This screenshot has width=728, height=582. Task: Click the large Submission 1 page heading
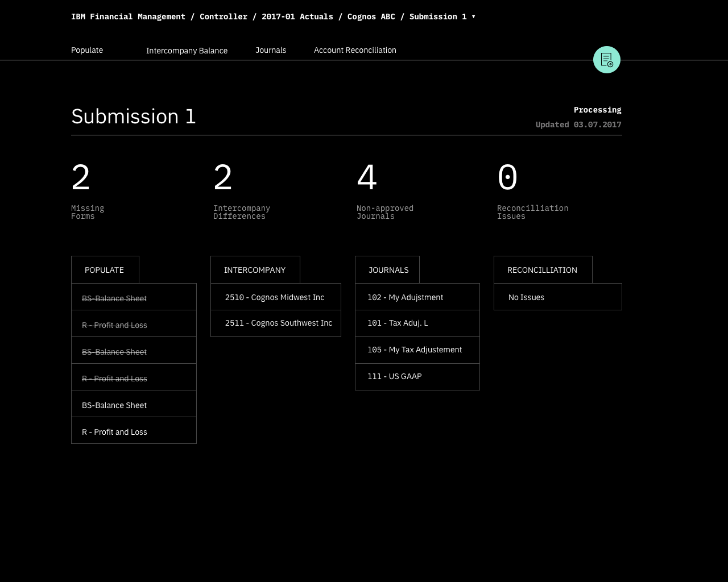[134, 117]
